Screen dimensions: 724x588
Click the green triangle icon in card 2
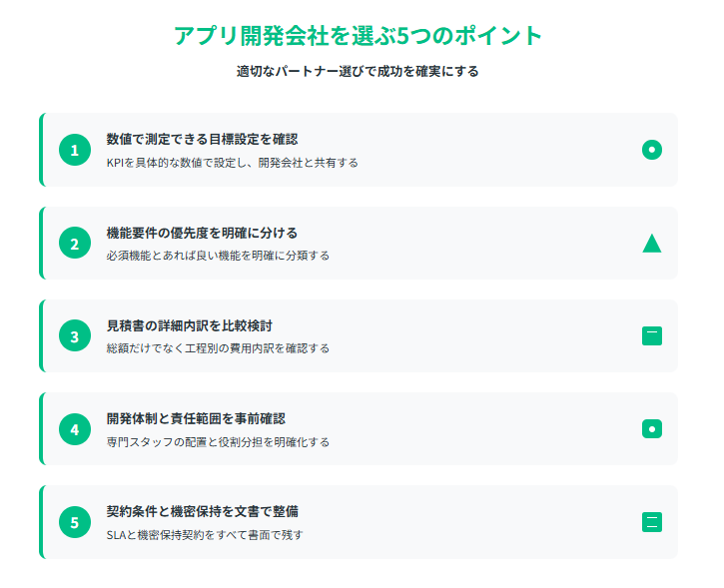tap(652, 244)
